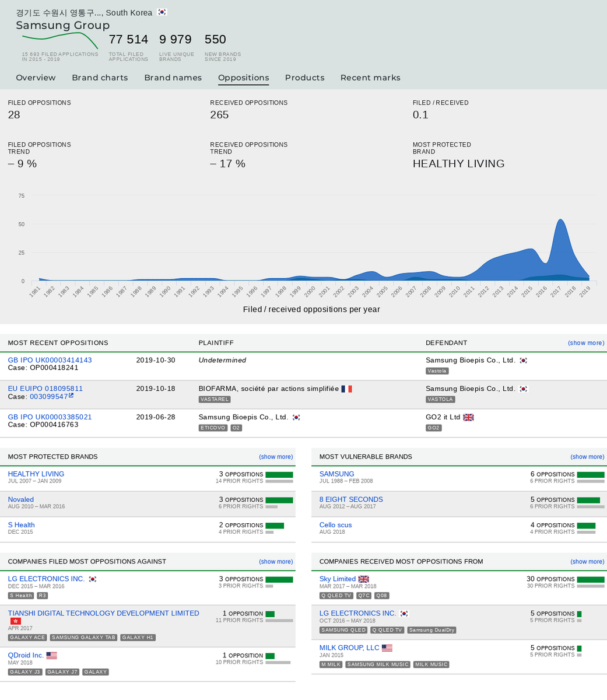Open Novaled brand link
The image size is (607, 700).
click(x=21, y=499)
